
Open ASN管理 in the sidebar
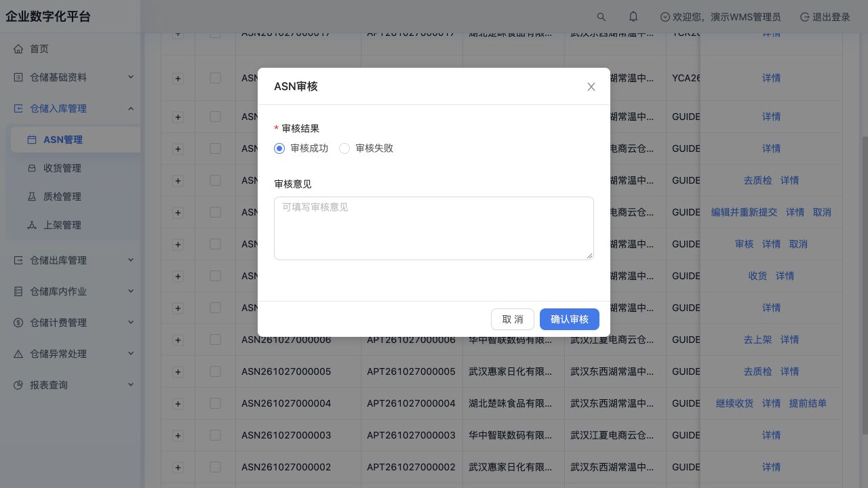click(76, 140)
